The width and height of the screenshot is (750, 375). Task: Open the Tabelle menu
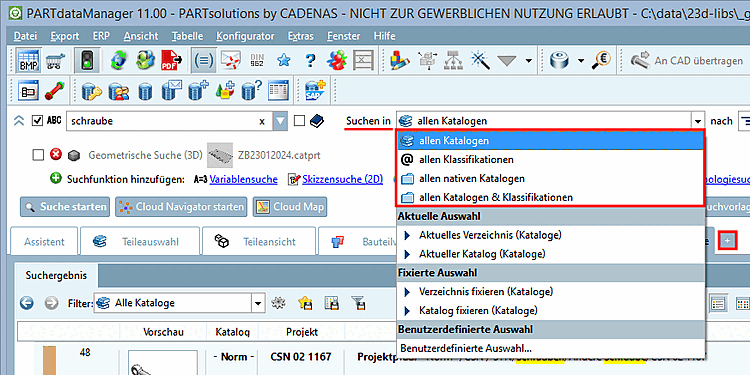click(188, 36)
